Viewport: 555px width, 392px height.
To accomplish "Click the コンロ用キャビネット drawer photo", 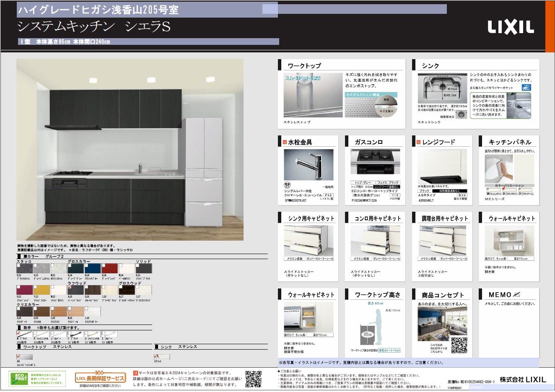I will click(x=375, y=241).
